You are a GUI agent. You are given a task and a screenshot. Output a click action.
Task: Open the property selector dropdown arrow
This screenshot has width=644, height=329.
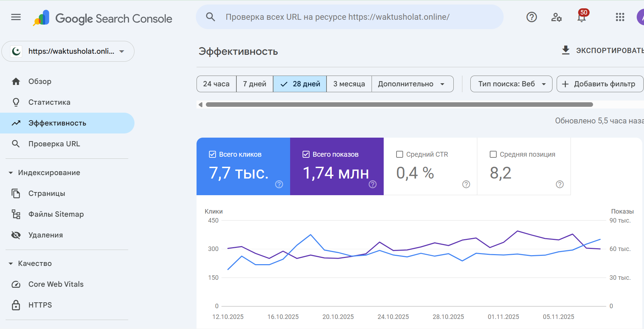click(122, 51)
